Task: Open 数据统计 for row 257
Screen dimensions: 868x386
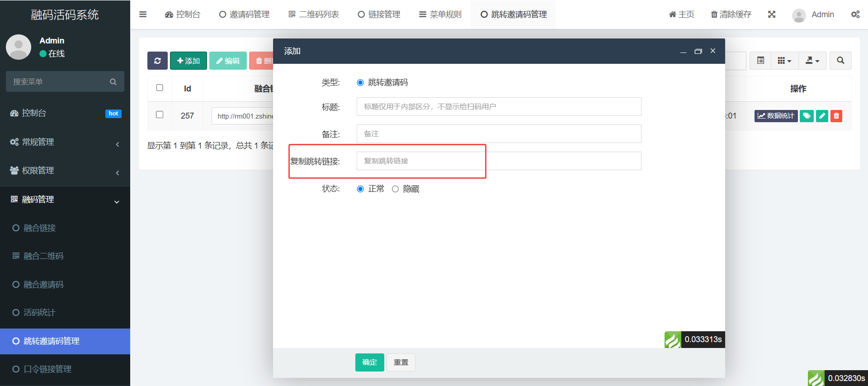Action: pos(776,116)
